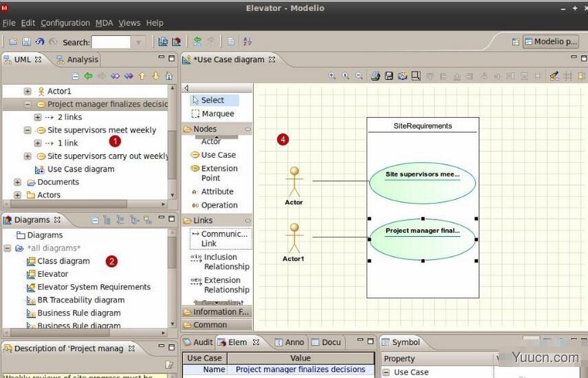Click the Search input field

tap(111, 43)
